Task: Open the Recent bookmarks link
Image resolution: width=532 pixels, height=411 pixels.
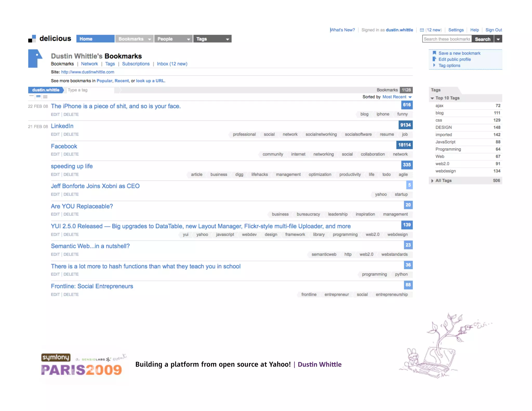Action: click(122, 81)
